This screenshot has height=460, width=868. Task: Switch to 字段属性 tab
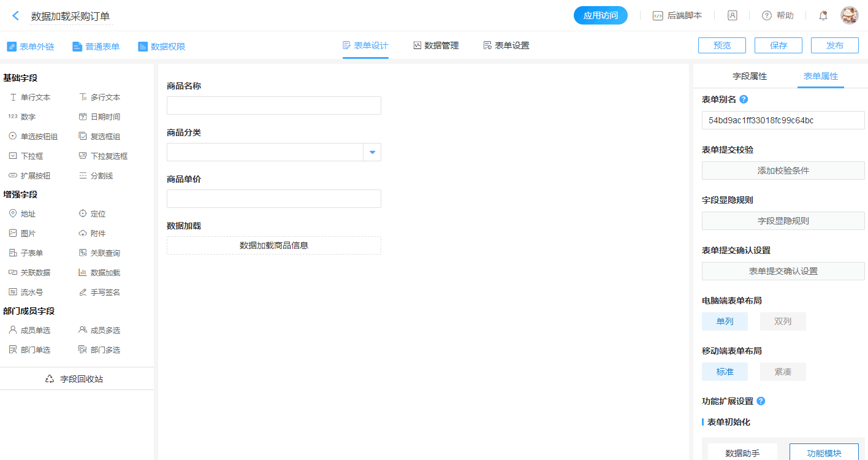point(750,76)
